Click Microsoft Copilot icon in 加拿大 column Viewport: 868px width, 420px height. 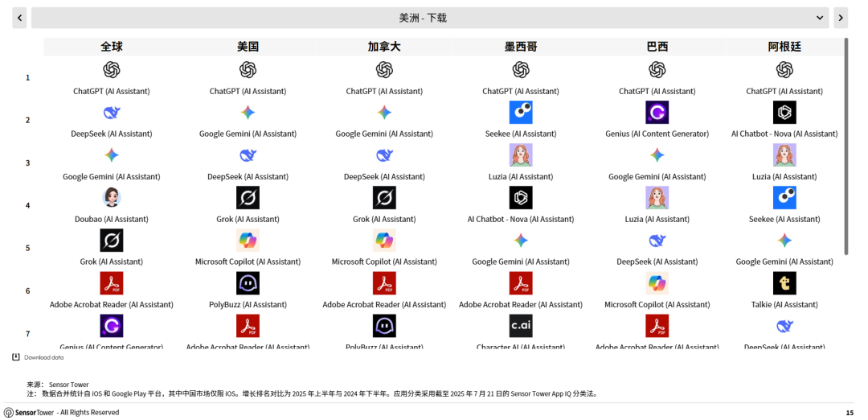(x=384, y=240)
